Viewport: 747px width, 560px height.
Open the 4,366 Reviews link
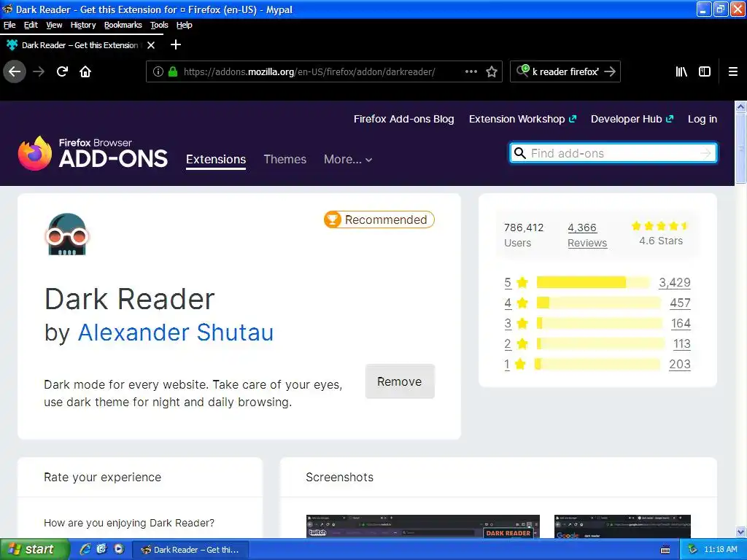(x=587, y=236)
